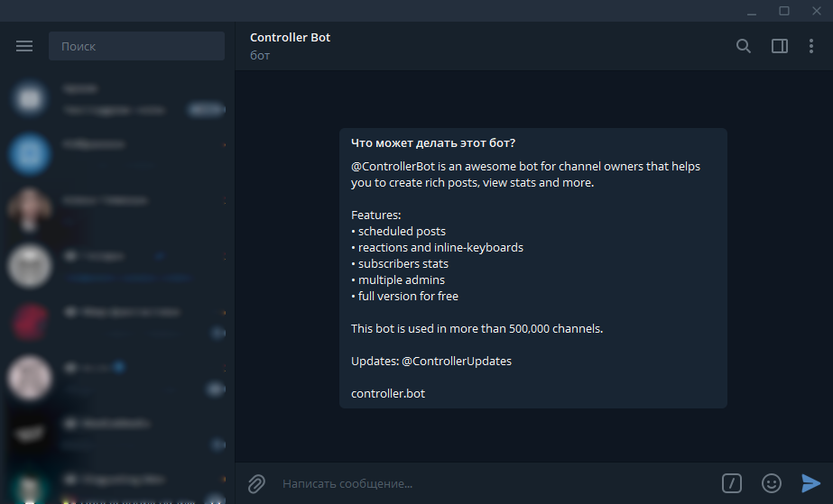The width and height of the screenshot is (833, 504).
Task: Focus the Поиск search field
Action: [x=136, y=46]
